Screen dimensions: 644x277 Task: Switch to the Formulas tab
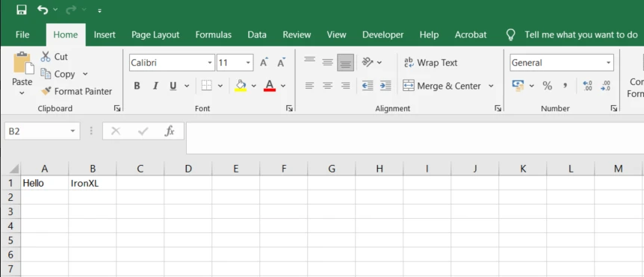pyautogui.click(x=213, y=35)
